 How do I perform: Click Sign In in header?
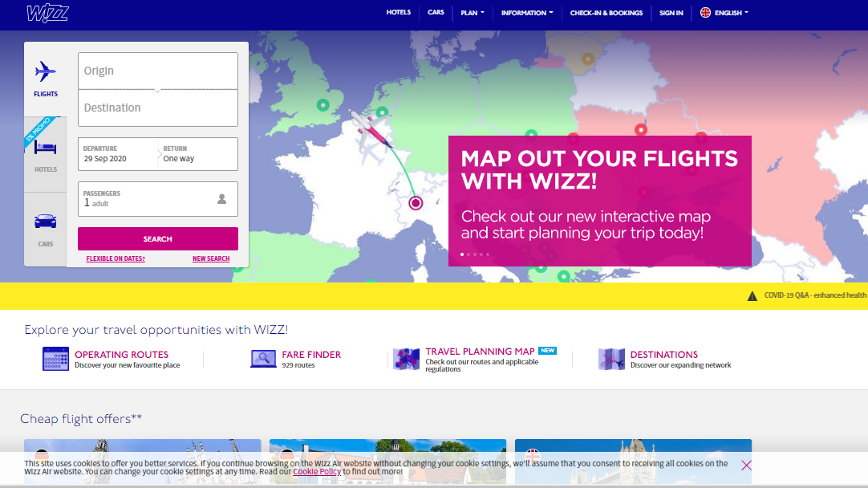coord(671,13)
